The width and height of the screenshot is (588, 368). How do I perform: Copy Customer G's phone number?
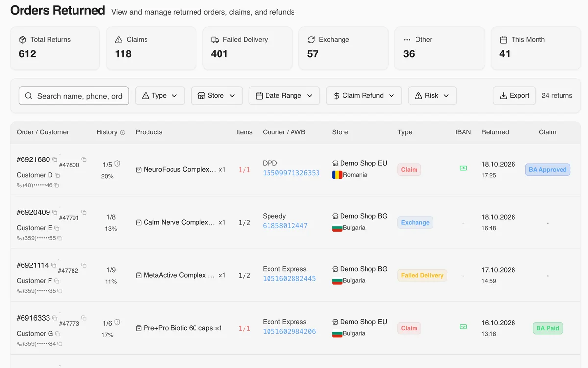[60, 344]
